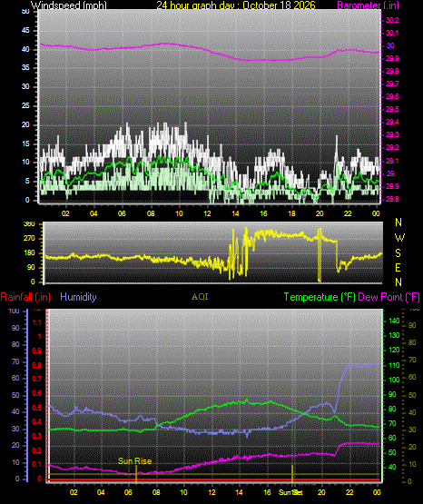Click the 24 hour graph day title
This screenshot has width=423, height=504.
pyautogui.click(x=236, y=5)
